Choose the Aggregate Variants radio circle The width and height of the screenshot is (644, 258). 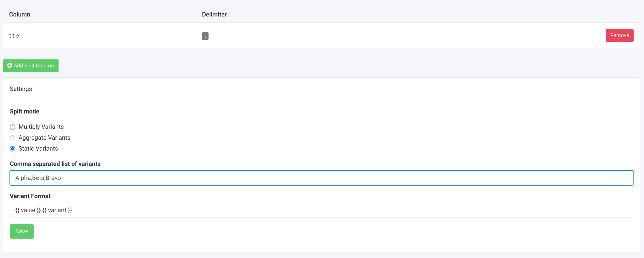(x=13, y=138)
